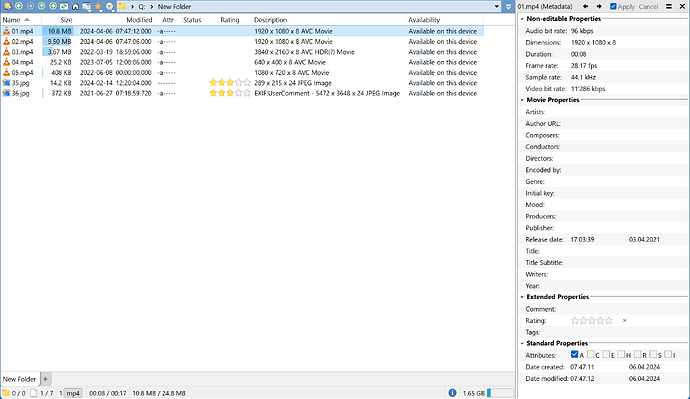Click the mp4 filter tag in status bar

pyautogui.click(x=73, y=393)
